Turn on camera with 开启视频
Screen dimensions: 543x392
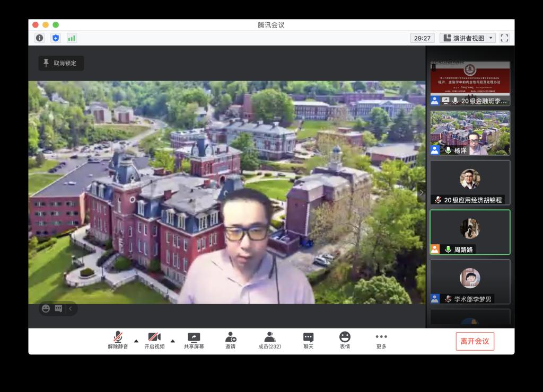pos(154,340)
